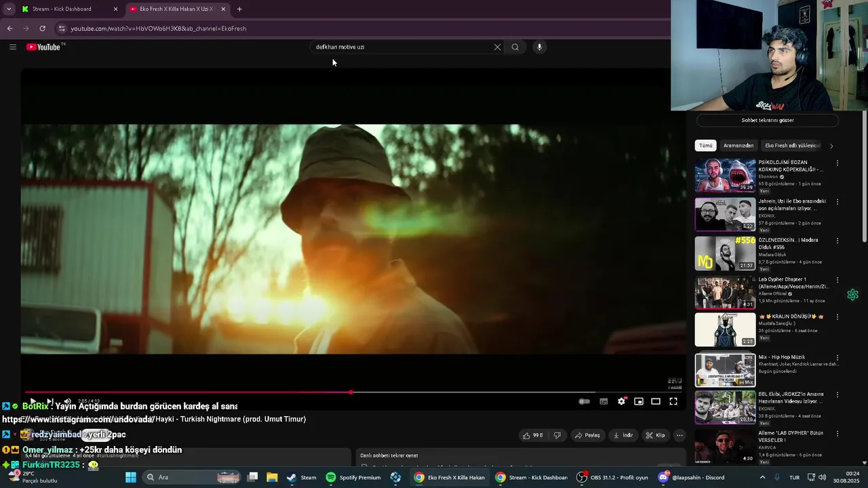Open the Windows Start menu
Screen dimensions: 868x488
click(x=131, y=477)
